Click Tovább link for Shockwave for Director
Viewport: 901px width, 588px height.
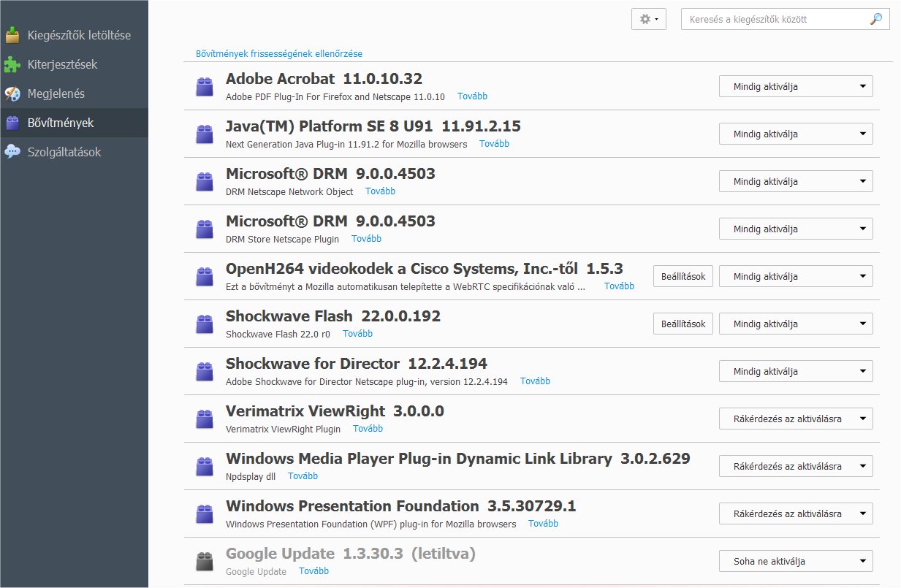point(535,381)
